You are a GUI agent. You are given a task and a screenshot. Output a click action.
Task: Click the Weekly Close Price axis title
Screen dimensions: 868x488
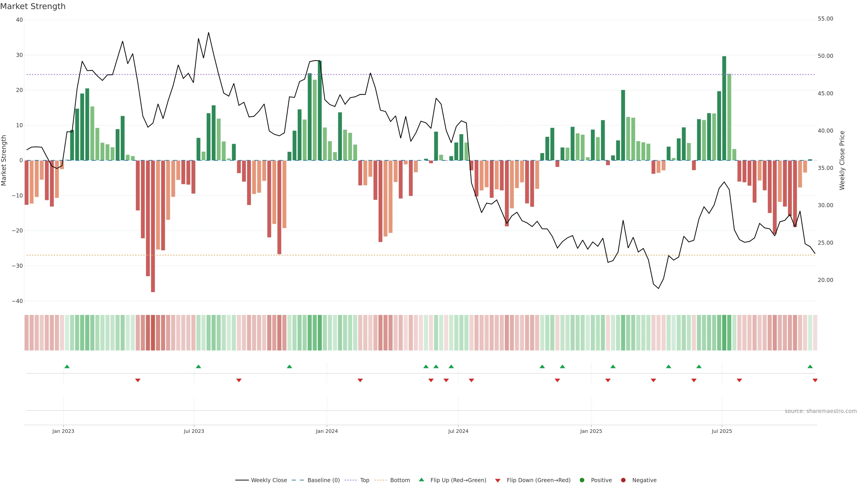pyautogui.click(x=842, y=160)
